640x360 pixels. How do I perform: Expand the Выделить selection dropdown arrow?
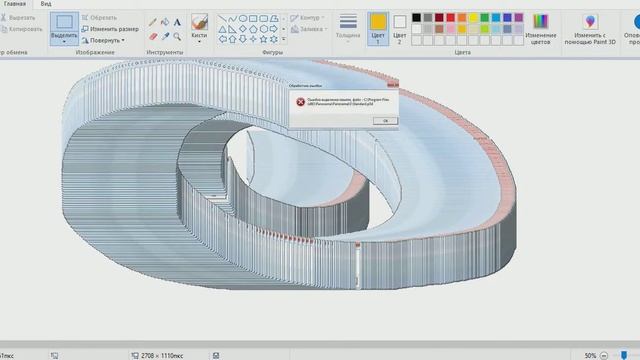tap(64, 42)
